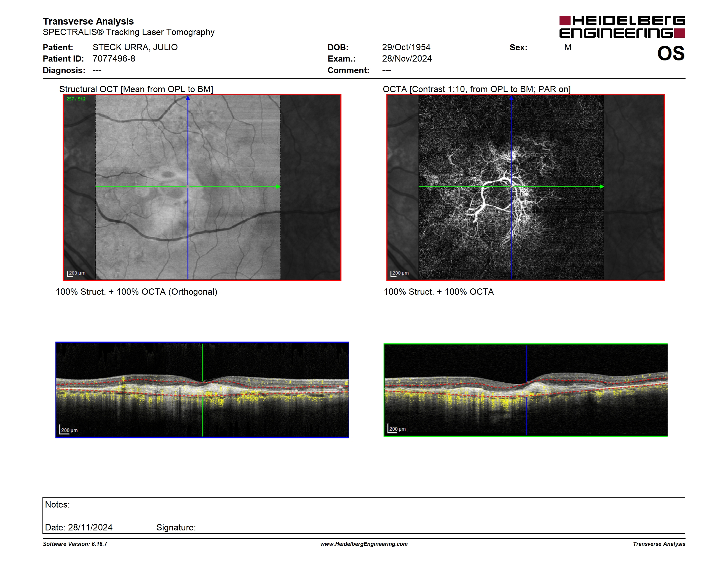
Task: Click the Structural OCT en-face image
Action: point(202,187)
